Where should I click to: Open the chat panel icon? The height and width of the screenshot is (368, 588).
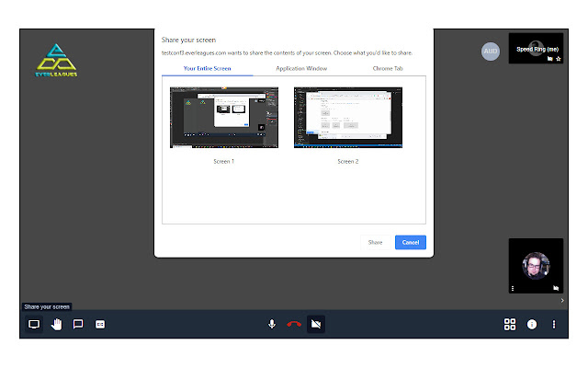pyautogui.click(x=78, y=324)
